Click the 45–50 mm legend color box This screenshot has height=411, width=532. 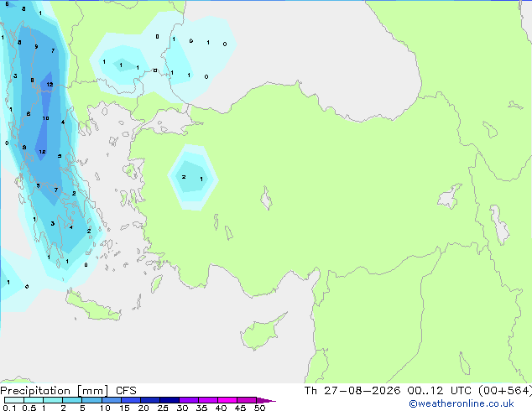coord(247,400)
